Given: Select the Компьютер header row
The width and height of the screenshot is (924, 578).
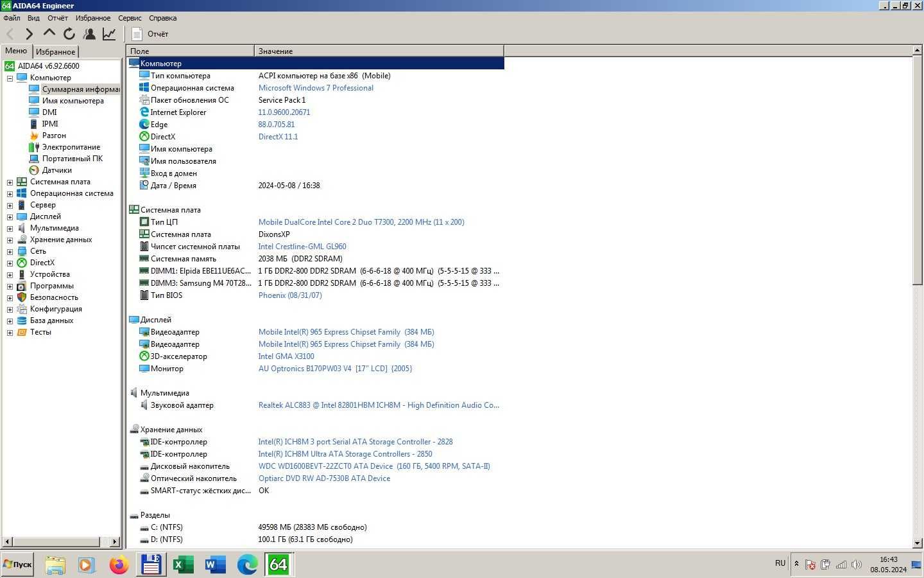Looking at the screenshot, I should click(x=316, y=64).
